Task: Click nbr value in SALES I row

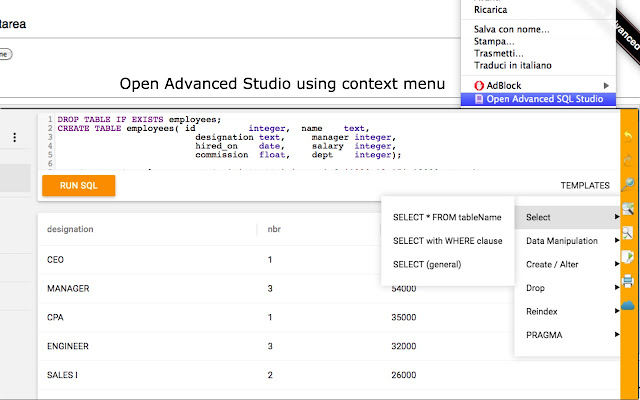Action: (x=270, y=375)
